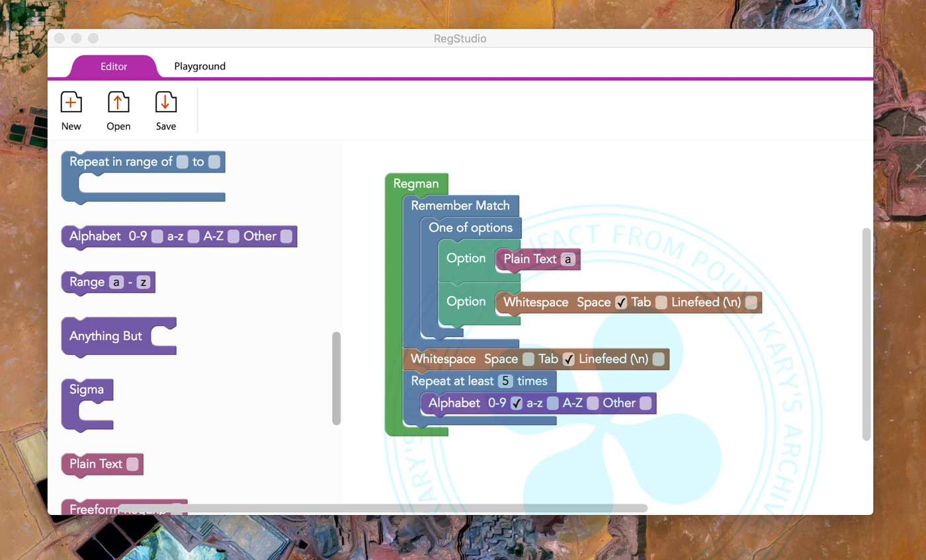Uncheck Space in the Option whitespace block

(x=621, y=302)
